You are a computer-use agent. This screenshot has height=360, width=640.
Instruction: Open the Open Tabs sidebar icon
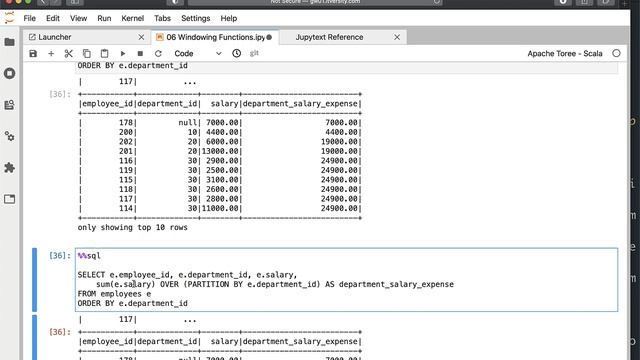pos(9,199)
